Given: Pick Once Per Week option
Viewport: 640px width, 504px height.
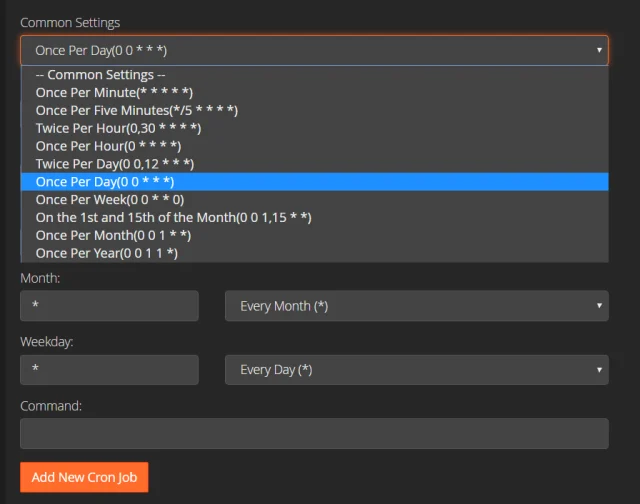Looking at the screenshot, I should click(x=109, y=199).
